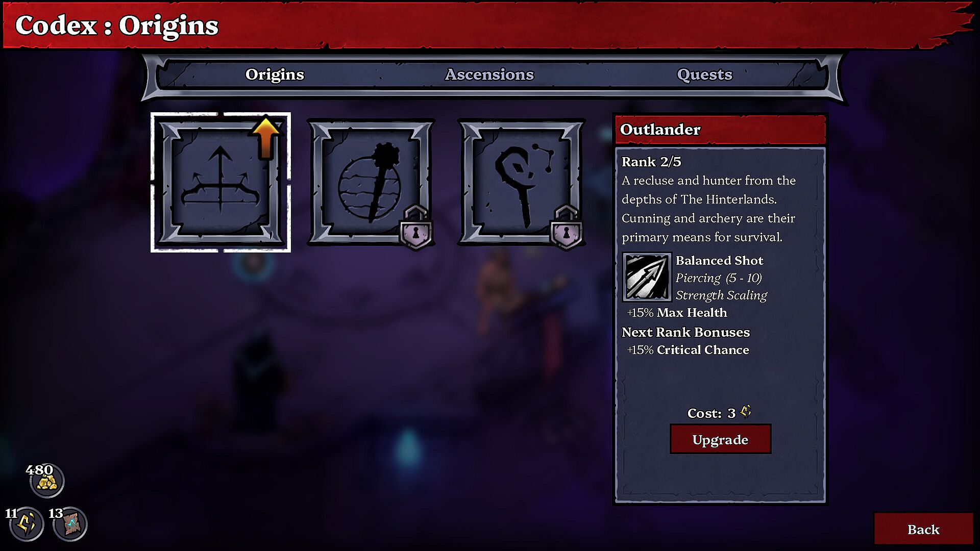
Task: Click the padlock on the mace origin
Action: coord(415,228)
